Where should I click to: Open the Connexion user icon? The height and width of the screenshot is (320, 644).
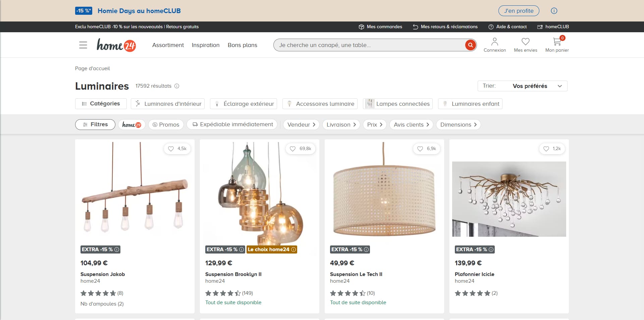(494, 42)
